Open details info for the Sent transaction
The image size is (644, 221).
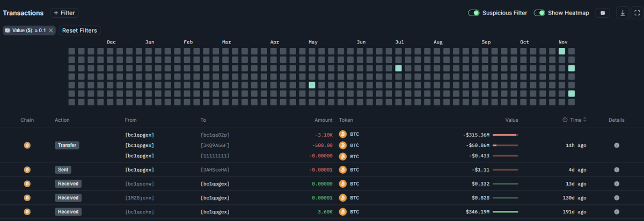pos(617,170)
